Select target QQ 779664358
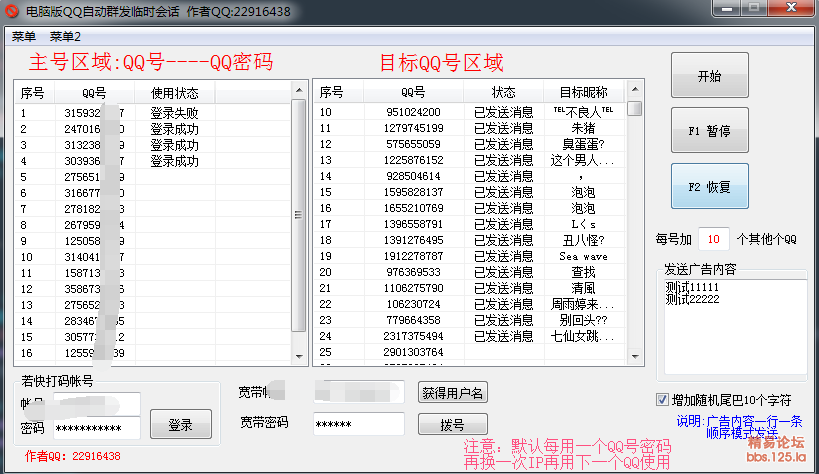 [413, 320]
